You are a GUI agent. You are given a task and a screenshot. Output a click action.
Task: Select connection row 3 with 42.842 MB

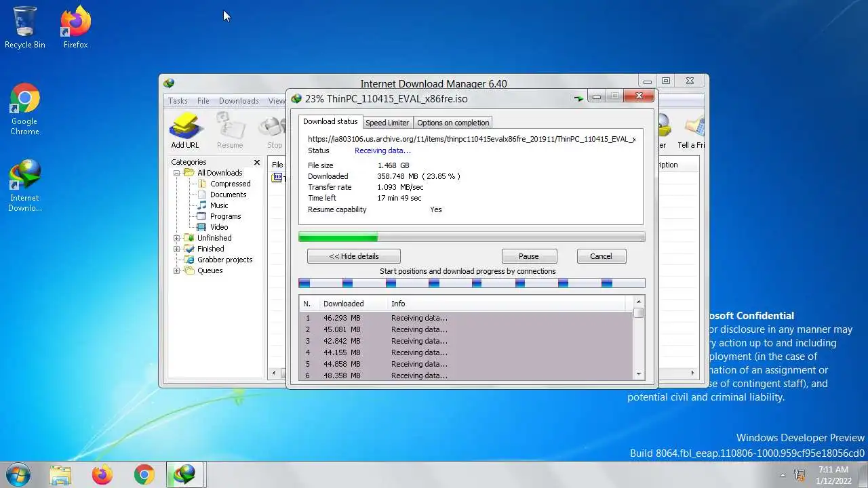pos(466,341)
